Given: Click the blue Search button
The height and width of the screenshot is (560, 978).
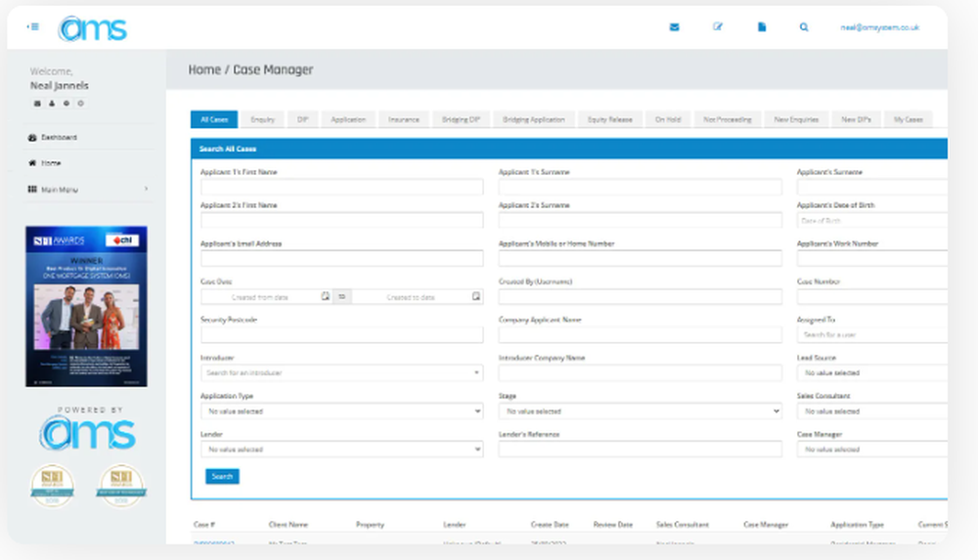Looking at the screenshot, I should (x=222, y=476).
